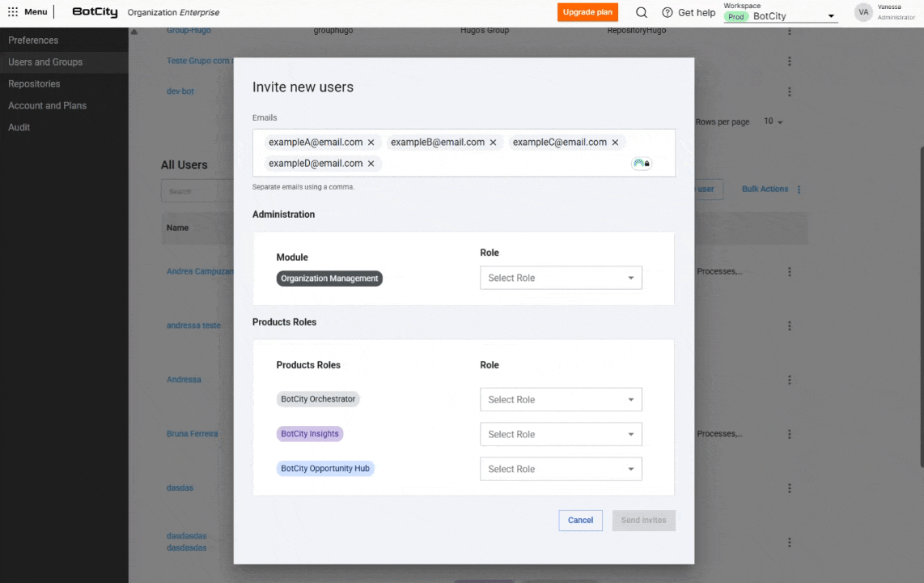924x583 pixels.
Task: Click the password manager icon in Emails field
Action: 642,164
